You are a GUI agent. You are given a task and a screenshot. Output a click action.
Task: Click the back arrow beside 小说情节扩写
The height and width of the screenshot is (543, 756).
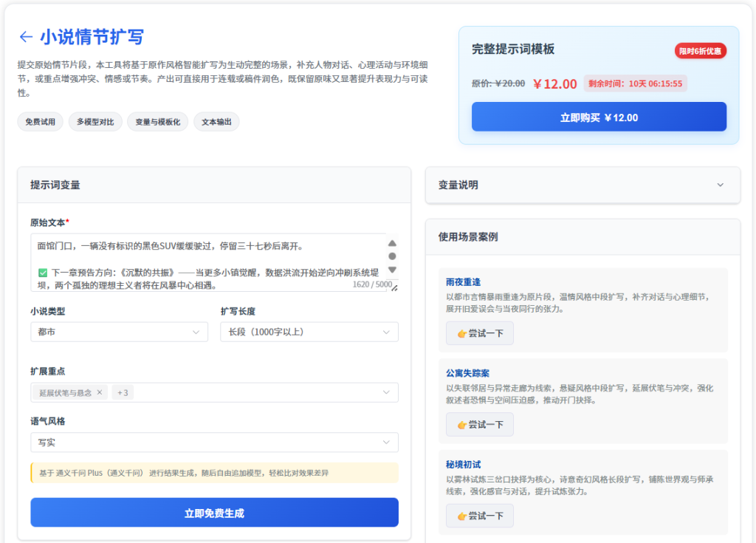[x=26, y=37]
